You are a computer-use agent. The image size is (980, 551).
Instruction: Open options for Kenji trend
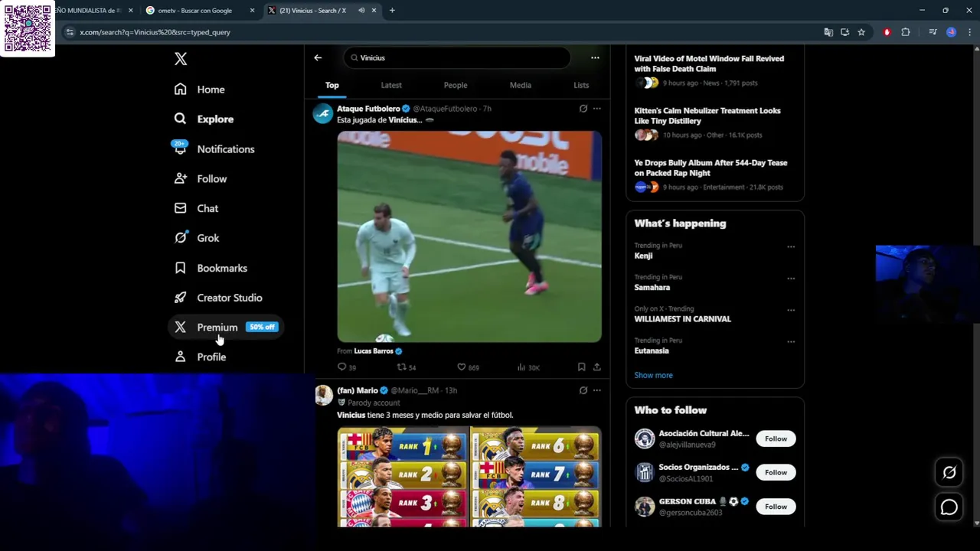[x=791, y=247]
